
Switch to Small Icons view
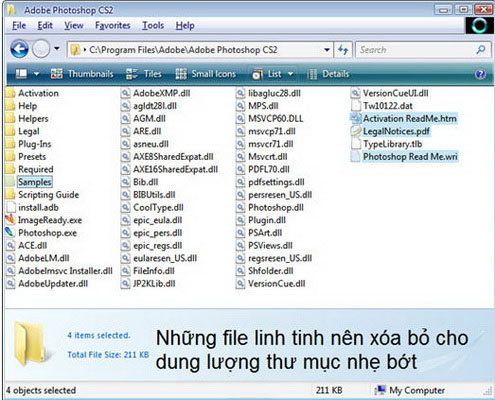point(206,74)
